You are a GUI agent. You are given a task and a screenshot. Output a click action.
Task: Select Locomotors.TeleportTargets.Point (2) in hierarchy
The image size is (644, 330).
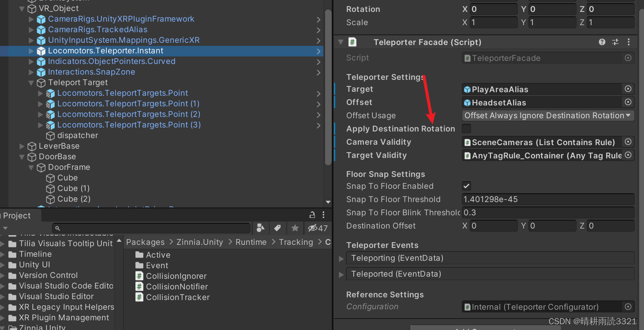(129, 114)
